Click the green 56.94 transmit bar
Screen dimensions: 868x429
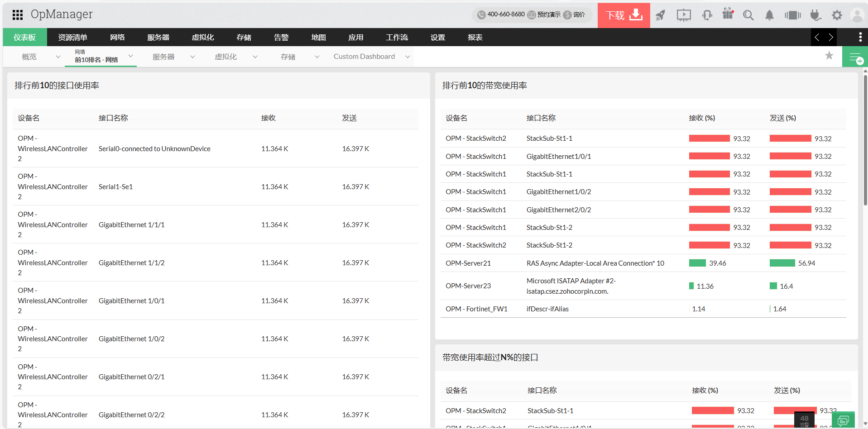click(x=782, y=263)
